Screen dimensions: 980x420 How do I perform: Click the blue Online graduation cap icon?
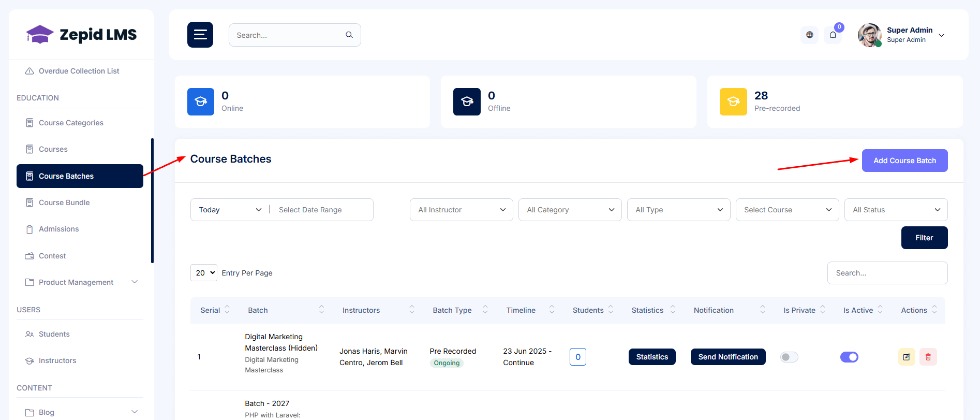(x=201, y=102)
